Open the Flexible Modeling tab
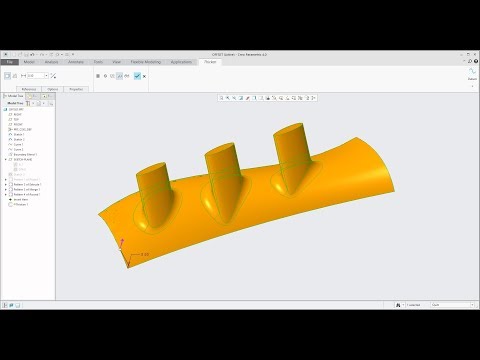The width and height of the screenshot is (480, 360). point(146,62)
